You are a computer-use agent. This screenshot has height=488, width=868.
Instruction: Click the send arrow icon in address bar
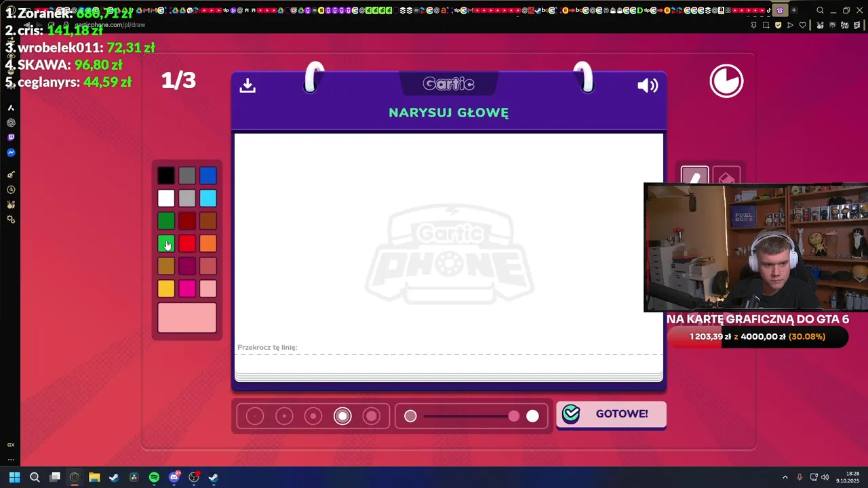[790, 25]
